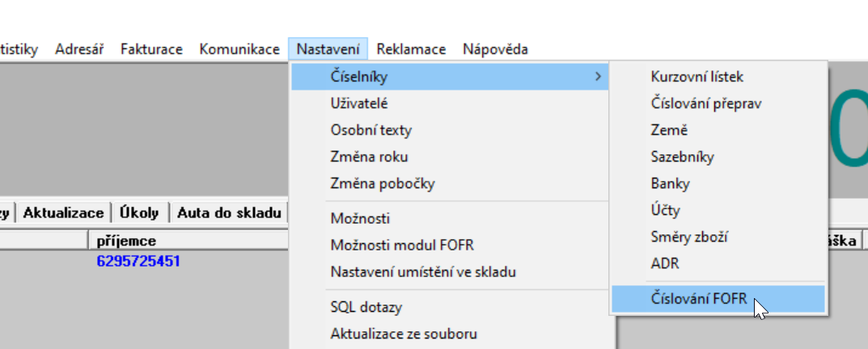Select Uživatelé from Nastavení menu
This screenshot has width=868, height=349.
[359, 103]
